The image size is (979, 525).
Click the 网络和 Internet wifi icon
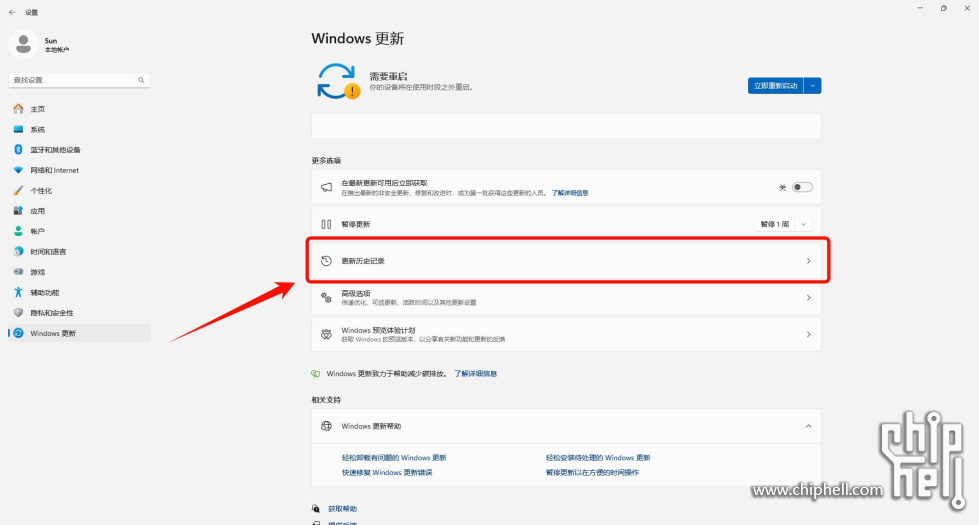[18, 170]
